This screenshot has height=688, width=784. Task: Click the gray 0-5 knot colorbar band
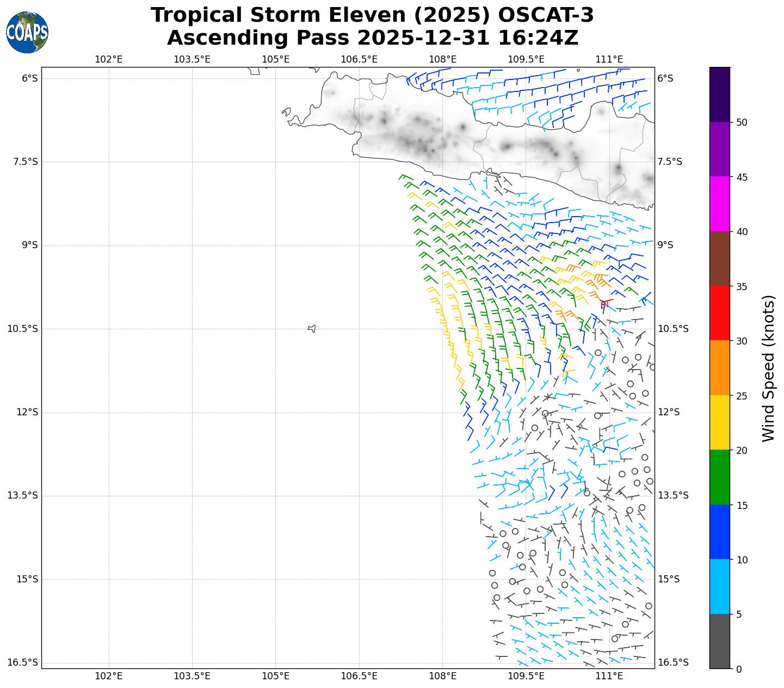(720, 641)
